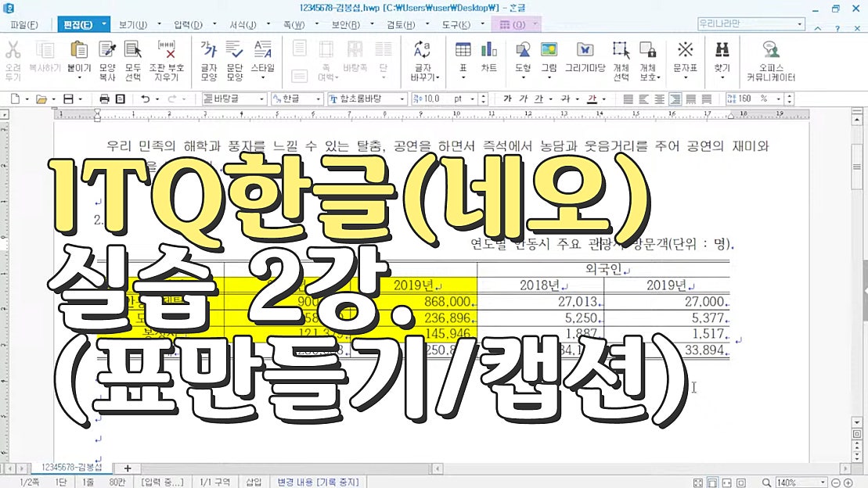Toggle bold with the 가 button
The width and height of the screenshot is (868, 488).
pos(507,99)
